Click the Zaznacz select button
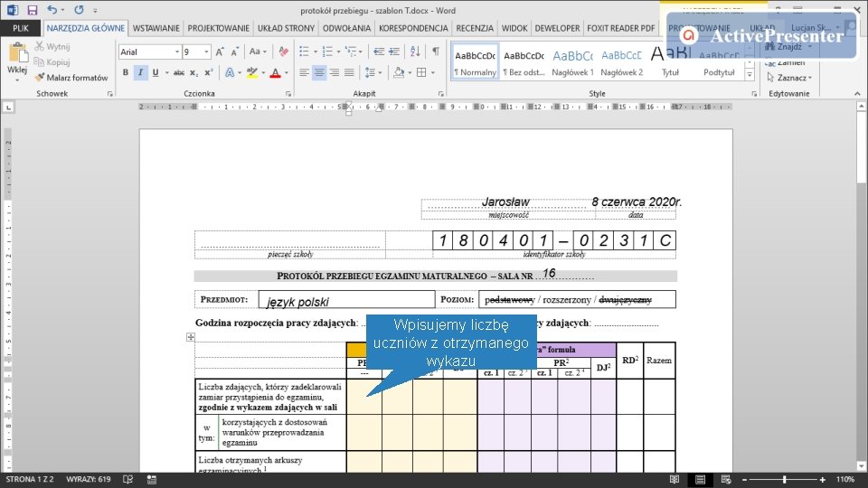 click(790, 78)
